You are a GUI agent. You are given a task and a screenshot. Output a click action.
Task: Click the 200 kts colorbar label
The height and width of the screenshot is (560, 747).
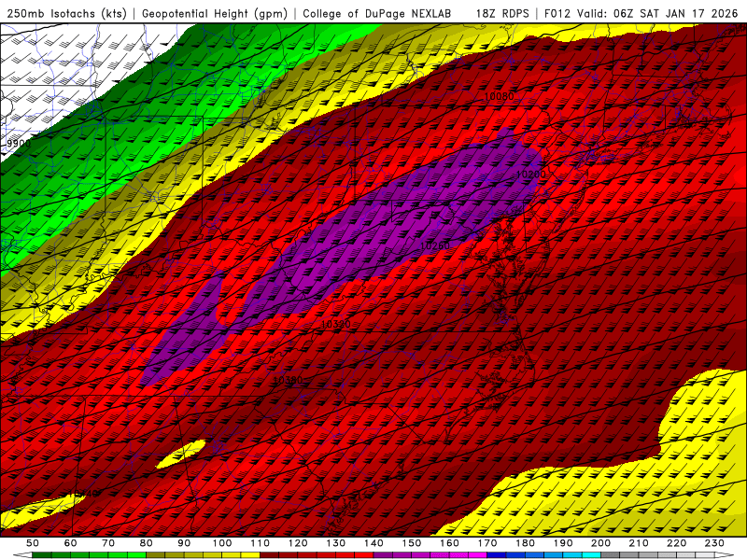tap(601, 543)
